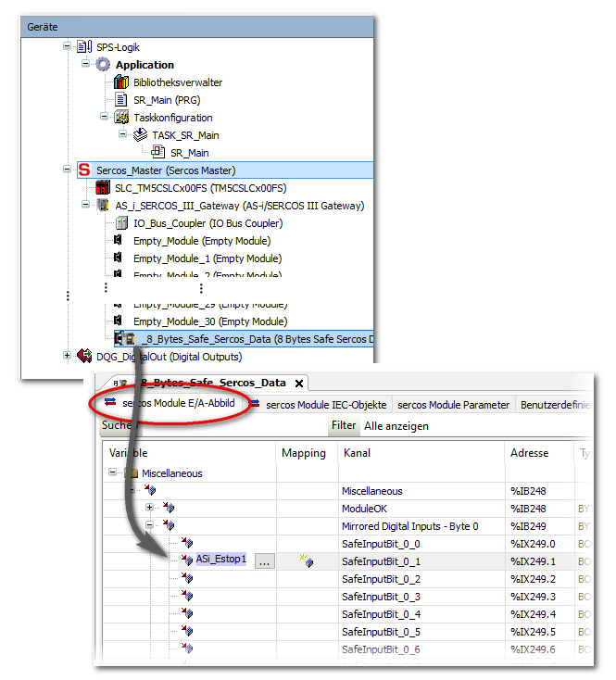
Task: Click the ellipsis button beside ASi_Estop1
Action: (x=264, y=560)
